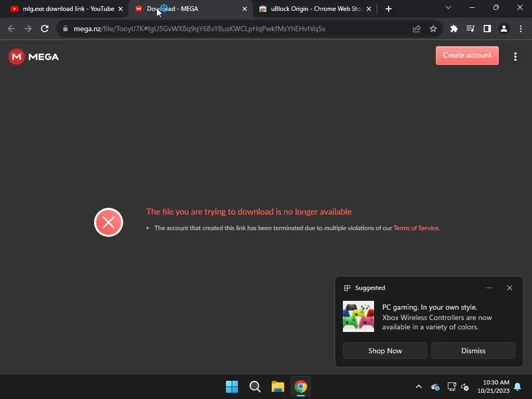Go back in browser history
The height and width of the screenshot is (399, 532).
[11, 29]
